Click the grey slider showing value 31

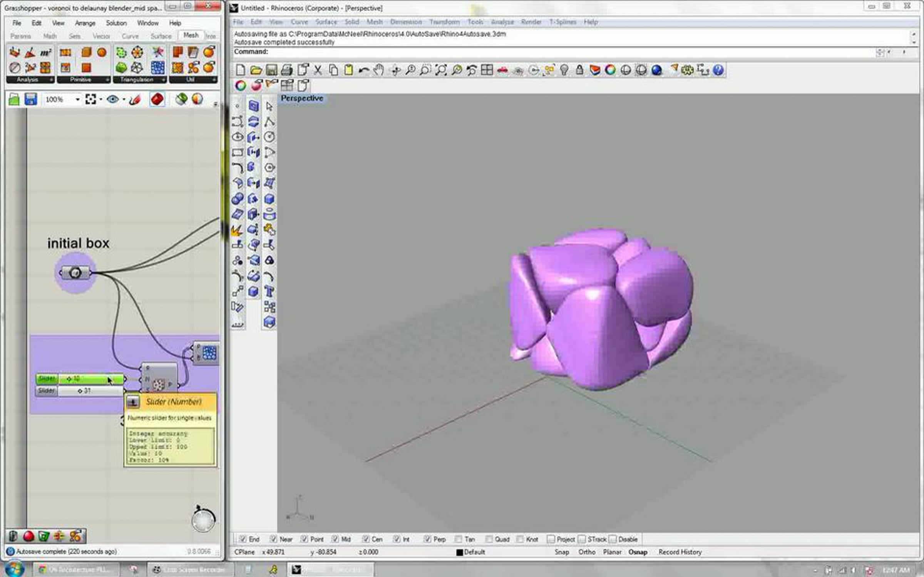click(x=79, y=391)
